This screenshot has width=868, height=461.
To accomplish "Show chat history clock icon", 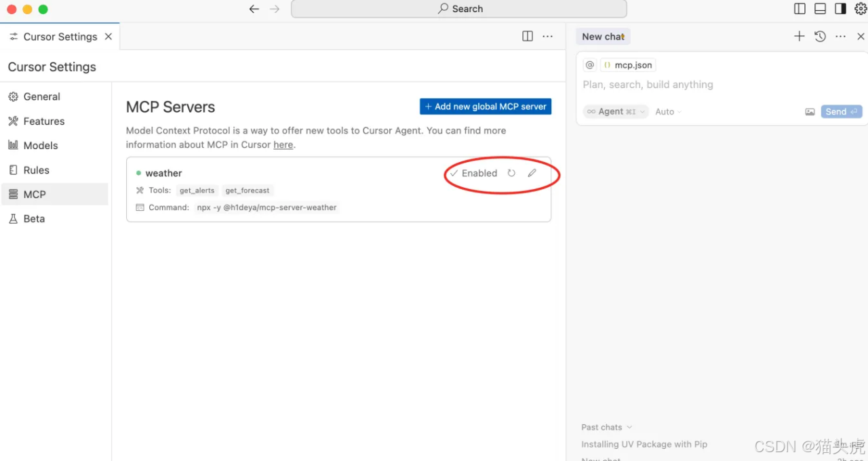I will tap(820, 37).
